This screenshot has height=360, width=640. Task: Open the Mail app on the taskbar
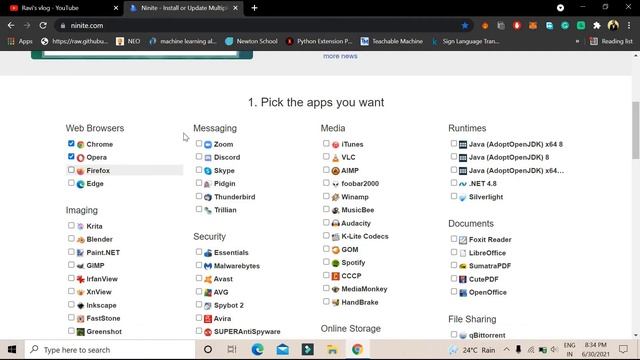coord(282,349)
